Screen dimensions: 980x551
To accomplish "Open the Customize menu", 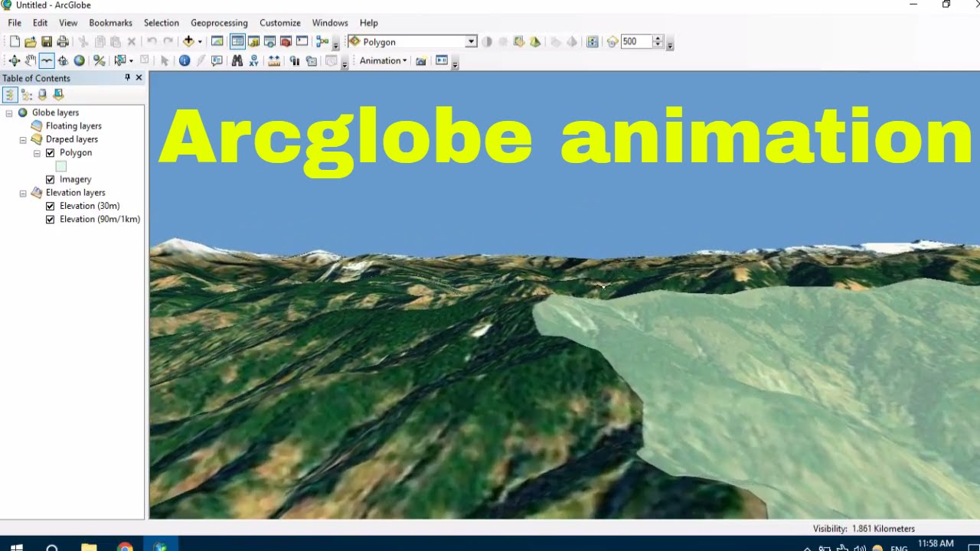I will (280, 23).
